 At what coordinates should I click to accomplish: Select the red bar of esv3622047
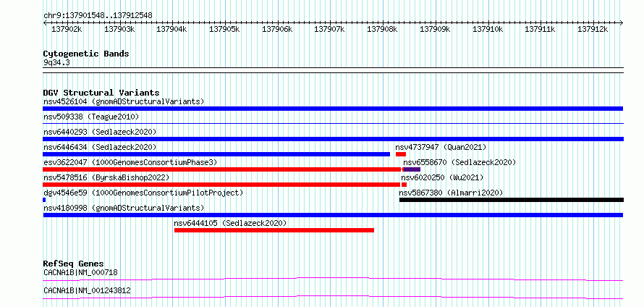(x=222, y=169)
